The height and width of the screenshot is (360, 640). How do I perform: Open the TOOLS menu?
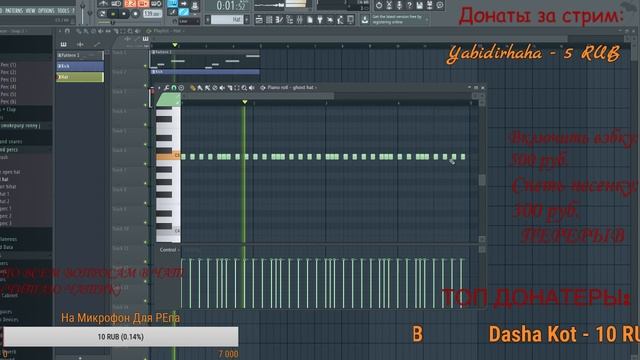(63, 11)
